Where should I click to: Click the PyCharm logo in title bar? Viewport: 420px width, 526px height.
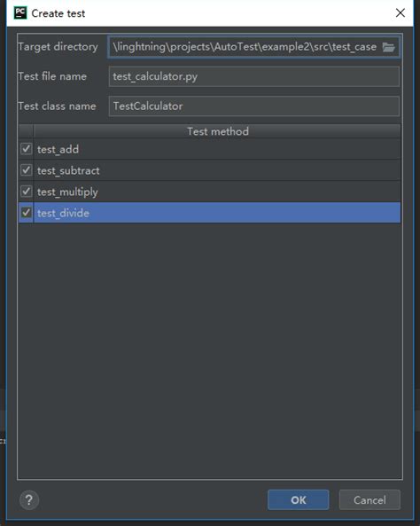click(x=20, y=13)
